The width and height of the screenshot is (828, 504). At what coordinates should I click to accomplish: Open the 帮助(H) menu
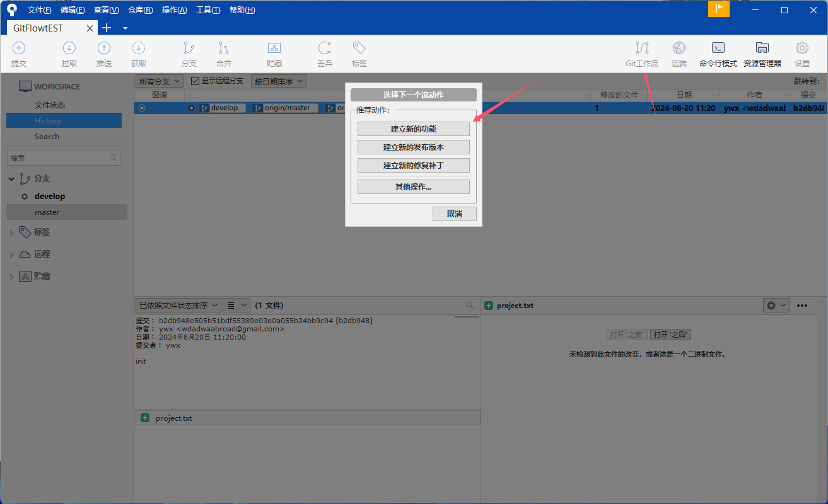242,10
